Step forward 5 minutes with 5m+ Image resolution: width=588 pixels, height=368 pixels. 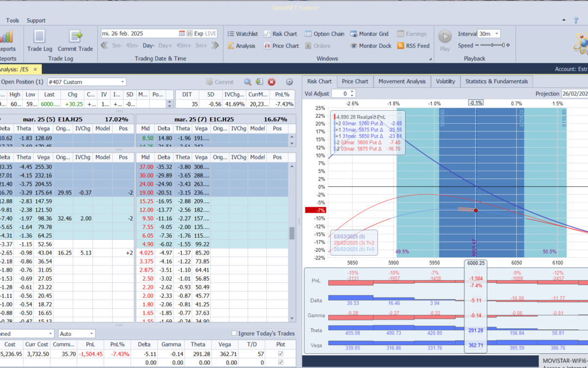tap(201, 45)
